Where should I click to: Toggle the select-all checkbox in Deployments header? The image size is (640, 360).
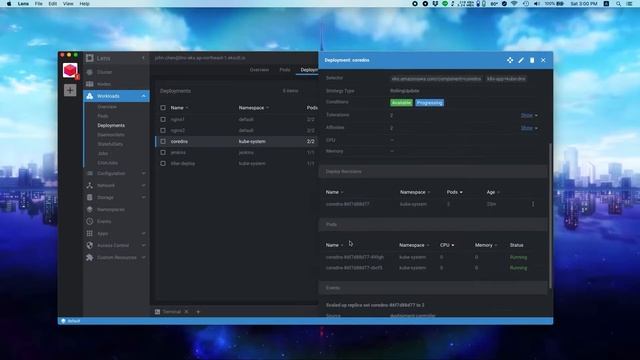pos(163,108)
